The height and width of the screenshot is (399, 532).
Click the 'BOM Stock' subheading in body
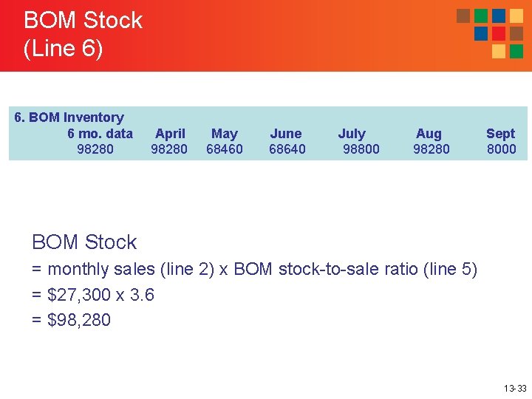(84, 242)
